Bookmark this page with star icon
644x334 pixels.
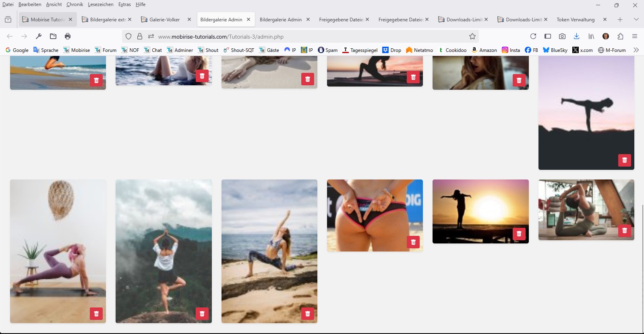pos(472,36)
